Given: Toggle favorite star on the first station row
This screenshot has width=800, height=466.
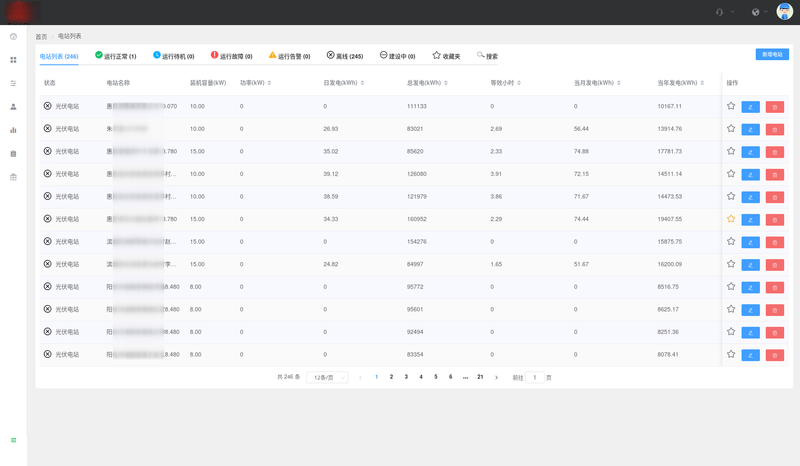Looking at the screenshot, I should pyautogui.click(x=731, y=106).
